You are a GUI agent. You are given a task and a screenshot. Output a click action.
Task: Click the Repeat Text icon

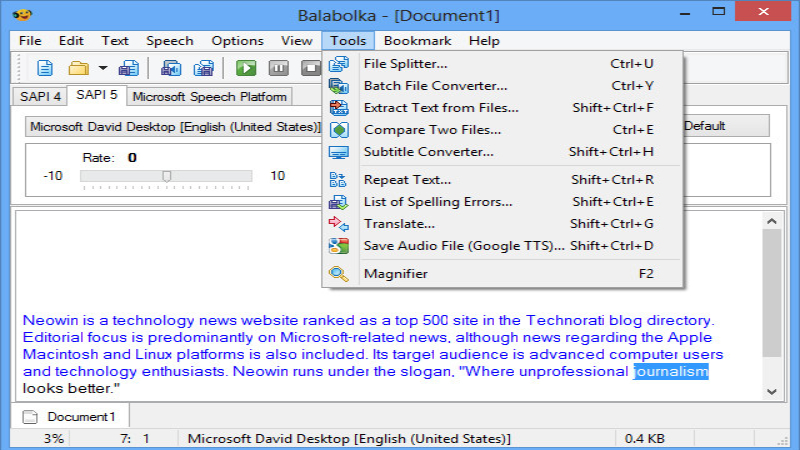coord(338,180)
